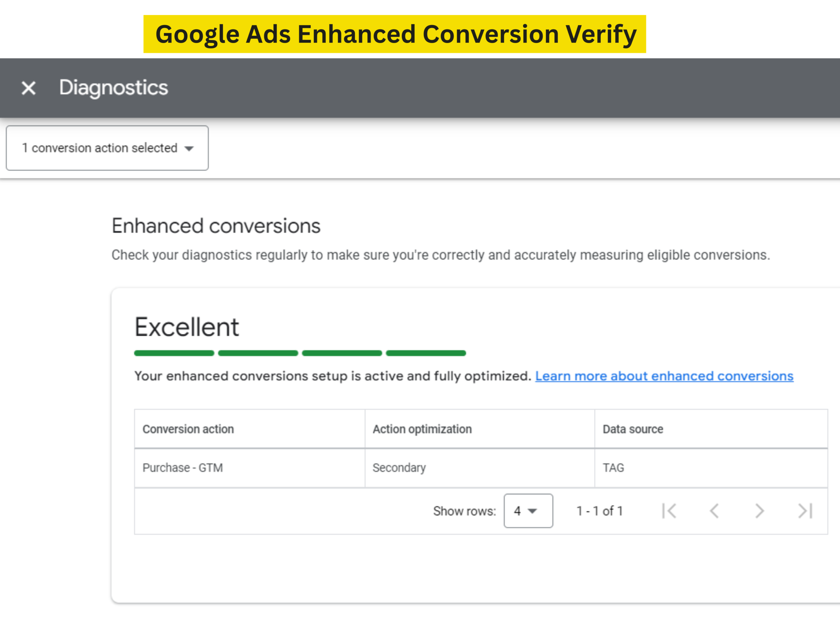This screenshot has width=840, height=630.
Task: Go to previous page of table
Action: pos(714,511)
